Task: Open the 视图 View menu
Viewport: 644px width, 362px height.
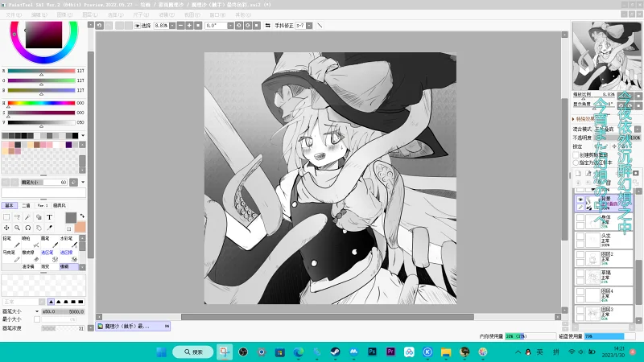Action: (192, 14)
